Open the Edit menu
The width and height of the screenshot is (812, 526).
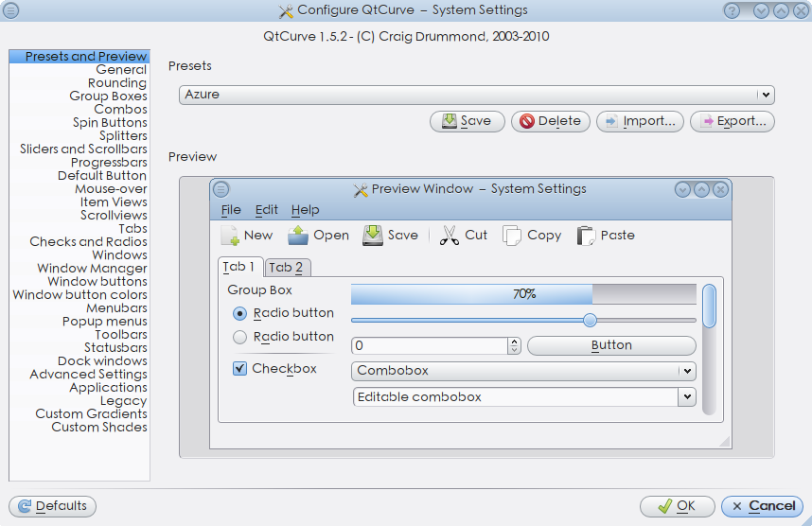(x=266, y=210)
